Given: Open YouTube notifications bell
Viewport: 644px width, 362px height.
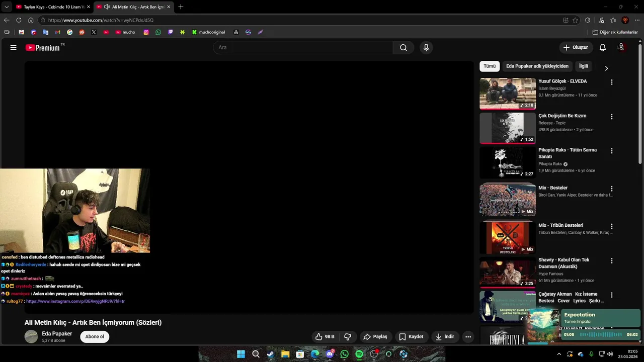Looking at the screenshot, I should click(602, 48).
